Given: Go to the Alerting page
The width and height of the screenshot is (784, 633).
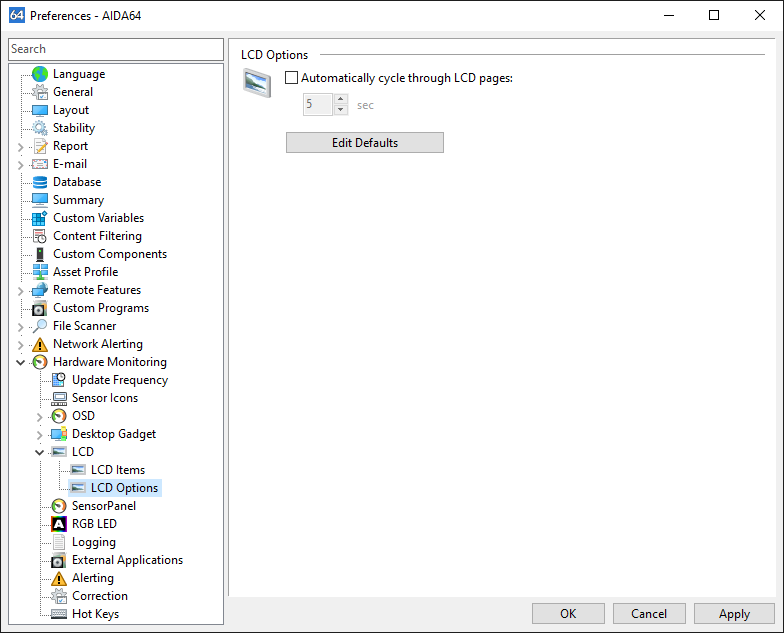Looking at the screenshot, I should [x=92, y=578].
